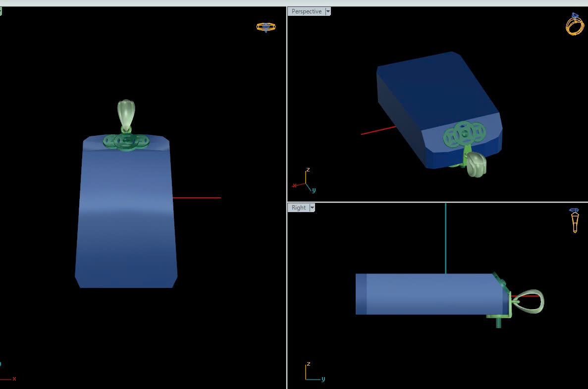Open the Perspective viewport dropdown arrow
Image resolution: width=588 pixels, height=389 pixels.
point(327,11)
